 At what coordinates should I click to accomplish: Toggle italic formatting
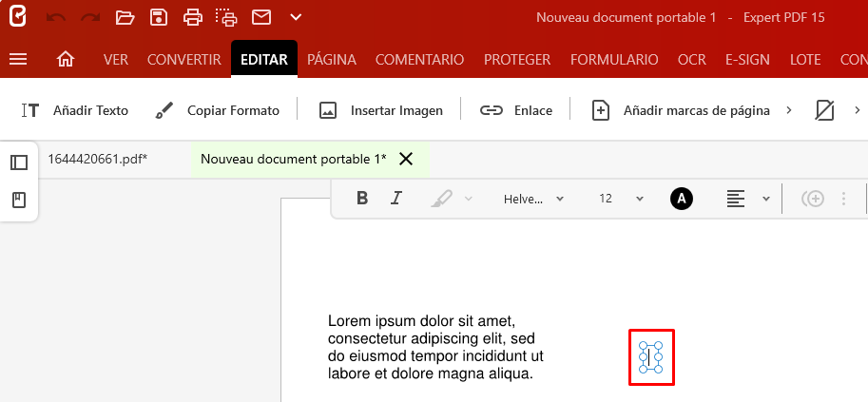395,199
